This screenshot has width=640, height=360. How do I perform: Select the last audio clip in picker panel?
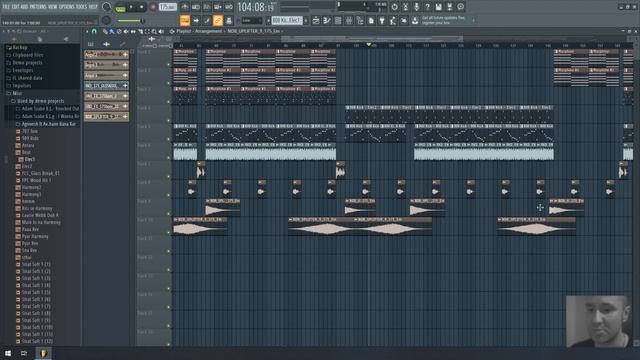[x=106, y=117]
